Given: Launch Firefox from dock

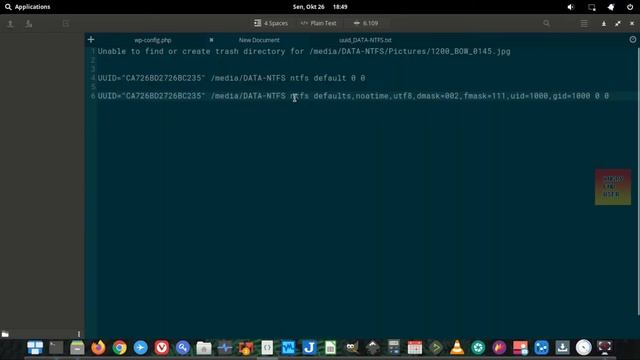Looking at the screenshot, I should (x=98, y=348).
